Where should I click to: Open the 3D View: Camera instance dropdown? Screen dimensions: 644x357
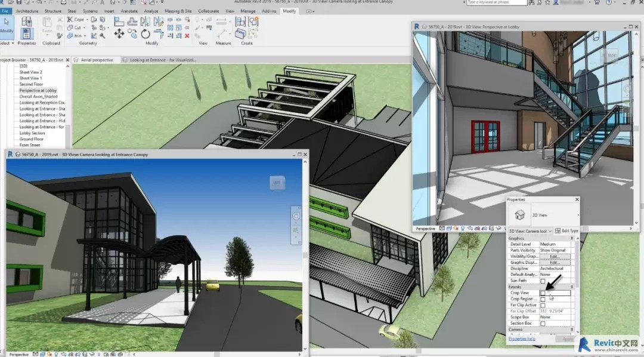(x=530, y=231)
